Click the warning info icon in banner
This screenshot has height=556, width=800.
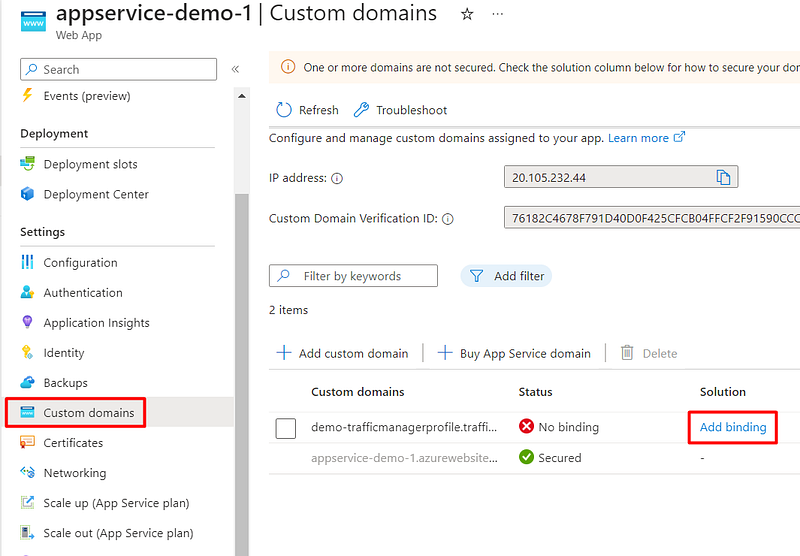(x=288, y=67)
